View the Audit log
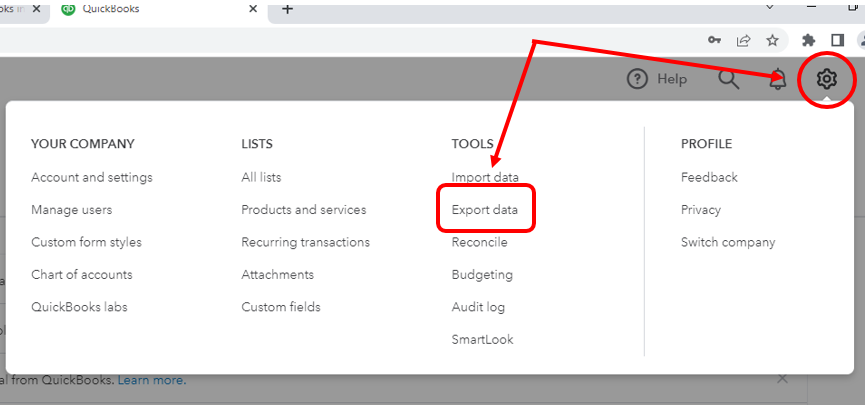The width and height of the screenshot is (865, 405). [x=478, y=307]
